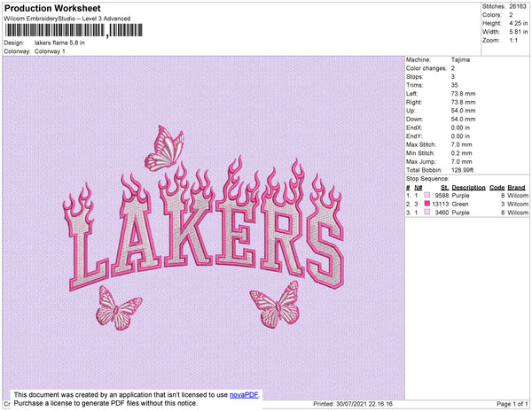Click the 'Production Worksheet' heading
This screenshot has width=532, height=411.
(52, 8)
